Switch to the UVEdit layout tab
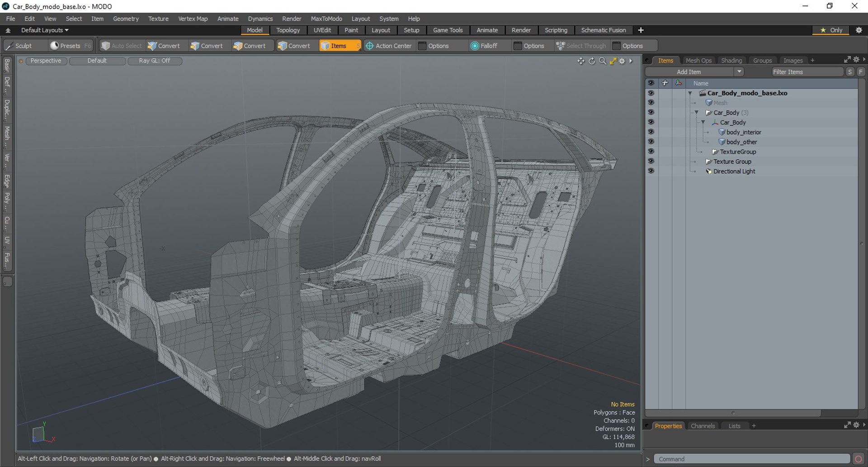 (x=322, y=30)
